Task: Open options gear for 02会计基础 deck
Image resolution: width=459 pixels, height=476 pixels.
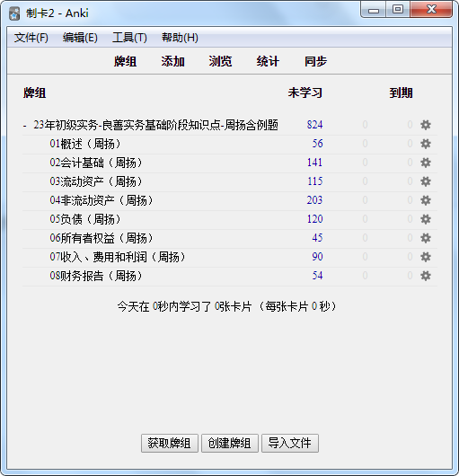Action: (426, 163)
